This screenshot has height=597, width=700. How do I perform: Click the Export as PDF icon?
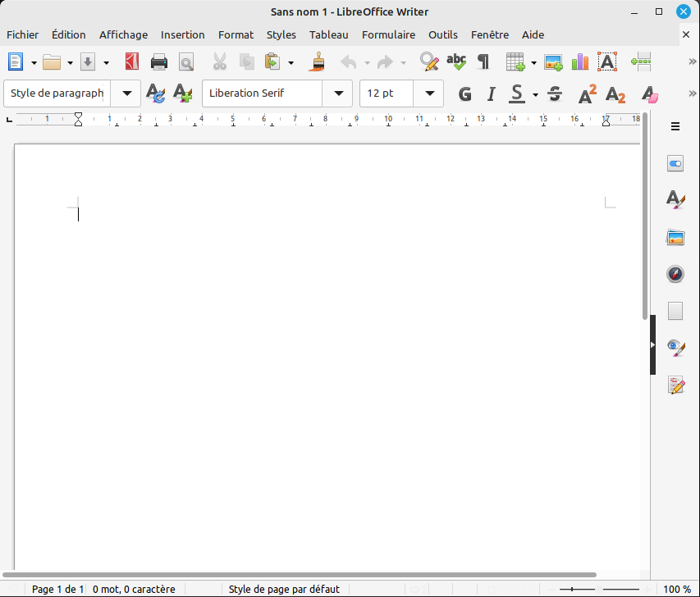point(132,62)
